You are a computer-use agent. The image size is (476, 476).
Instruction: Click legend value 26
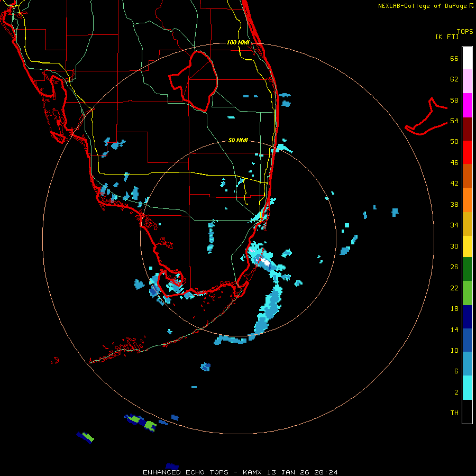tap(454, 267)
